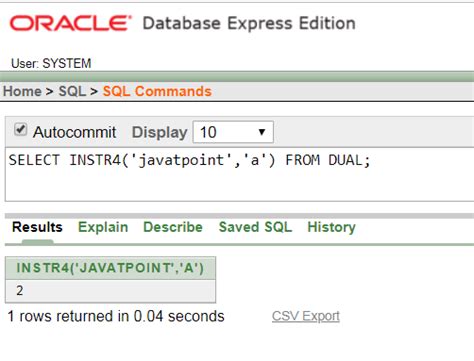The image size is (474, 361).
Task: Click the User: SYSTEM label
Action: (x=51, y=63)
